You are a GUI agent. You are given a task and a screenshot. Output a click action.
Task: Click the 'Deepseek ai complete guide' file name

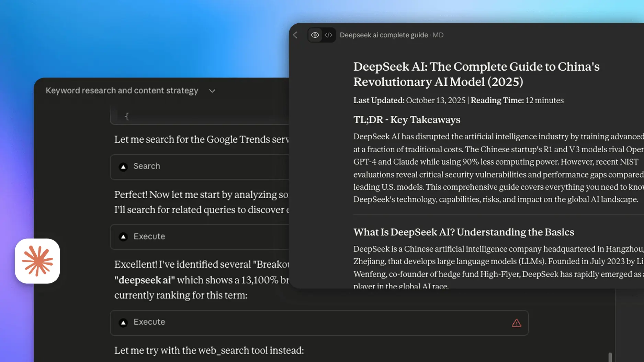[x=384, y=35]
